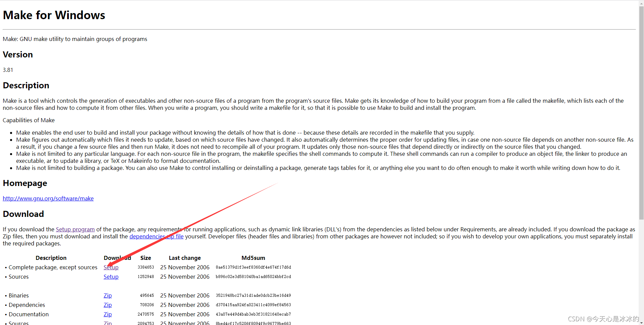Click the Binaries row date 25 November 2006
Screen dimensions: 644x325
click(185, 295)
